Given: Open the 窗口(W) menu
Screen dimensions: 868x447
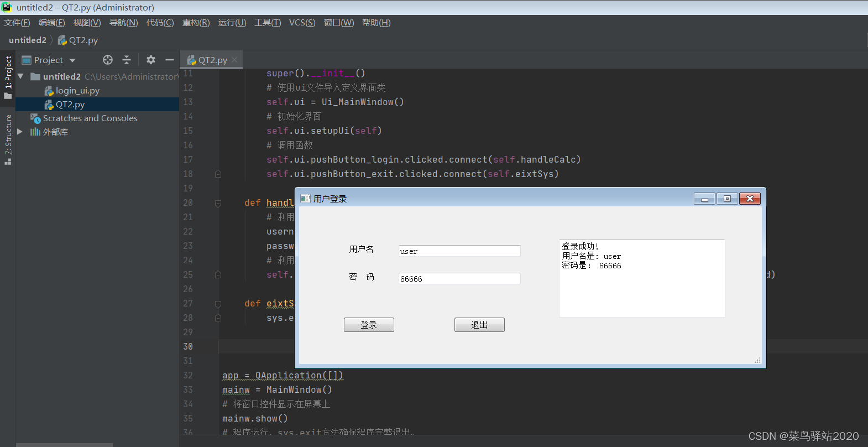Looking at the screenshot, I should tap(339, 23).
